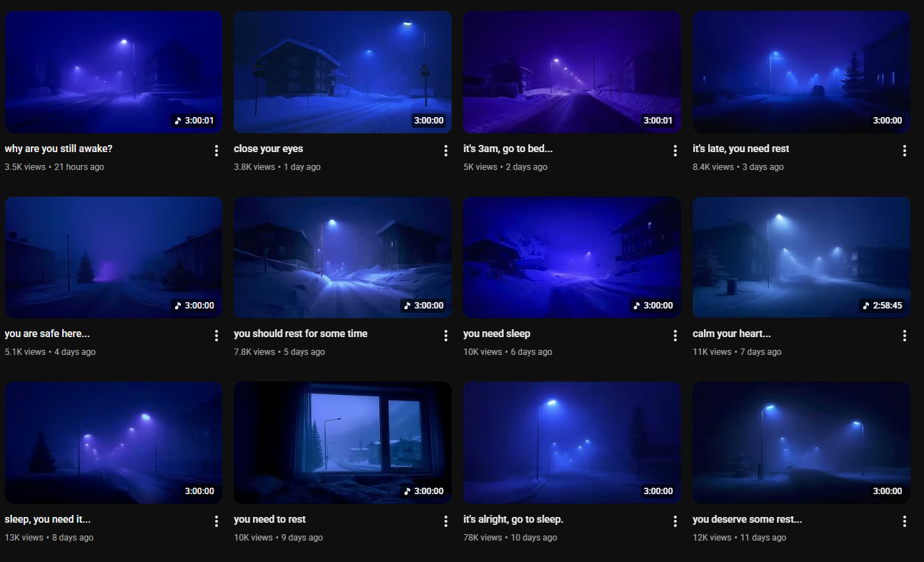Open options menu for 'you need to rest'
The image size is (924, 562).
446,521
